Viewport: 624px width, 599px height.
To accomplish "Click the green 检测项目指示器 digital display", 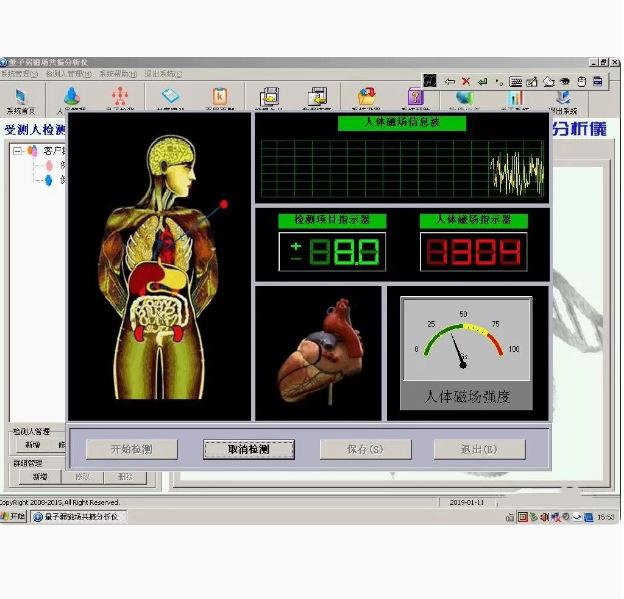I will 333,252.
